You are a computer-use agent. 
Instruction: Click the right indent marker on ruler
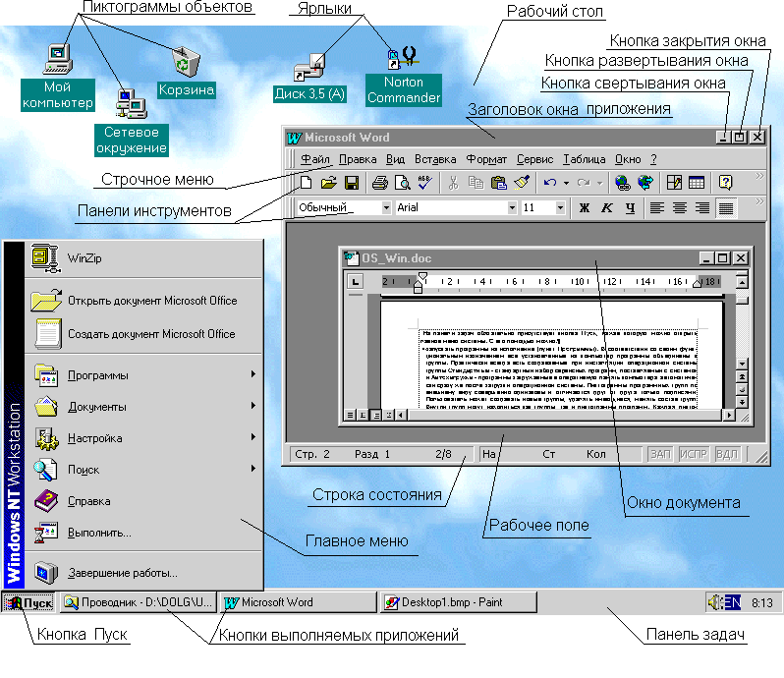[x=697, y=284]
